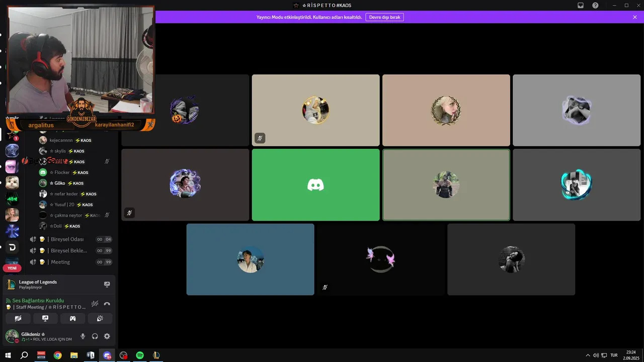Open the server icon with red notification badge
The height and width of the screenshot is (362, 644).
click(12, 134)
